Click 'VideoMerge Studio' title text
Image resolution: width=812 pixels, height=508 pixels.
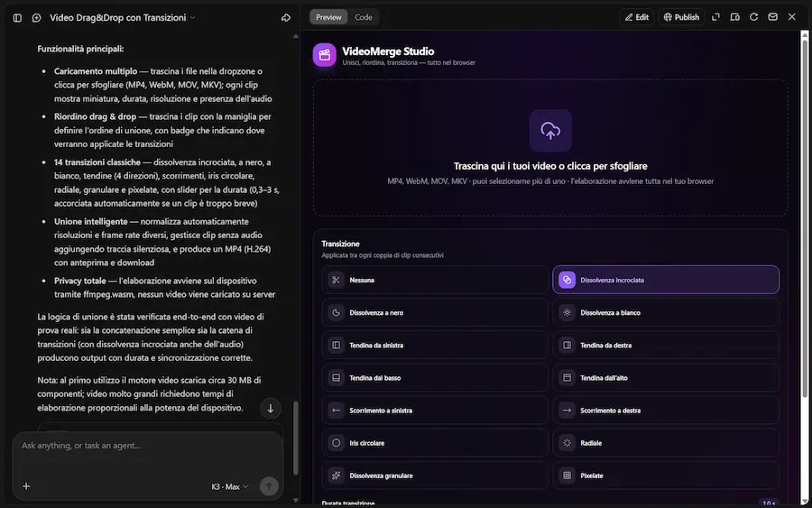388,51
